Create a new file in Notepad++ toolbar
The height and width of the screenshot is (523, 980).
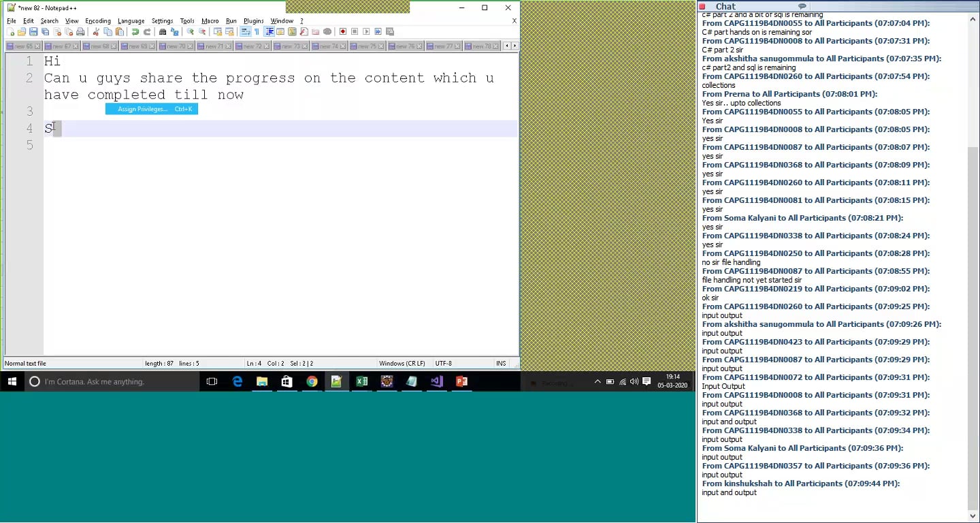click(11, 31)
